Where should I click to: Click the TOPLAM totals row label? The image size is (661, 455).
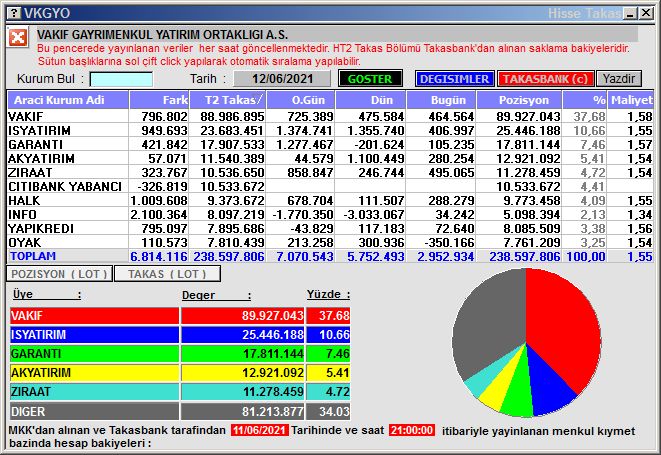pos(33,256)
